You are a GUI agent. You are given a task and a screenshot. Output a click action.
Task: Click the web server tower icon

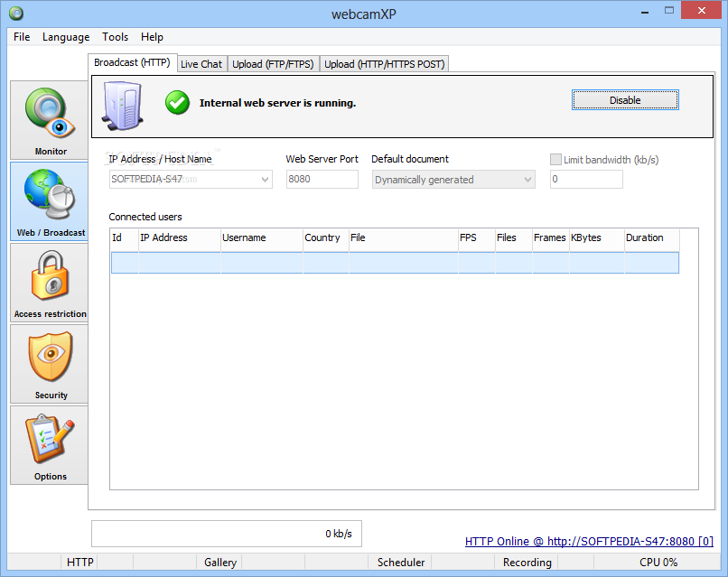pyautogui.click(x=123, y=106)
